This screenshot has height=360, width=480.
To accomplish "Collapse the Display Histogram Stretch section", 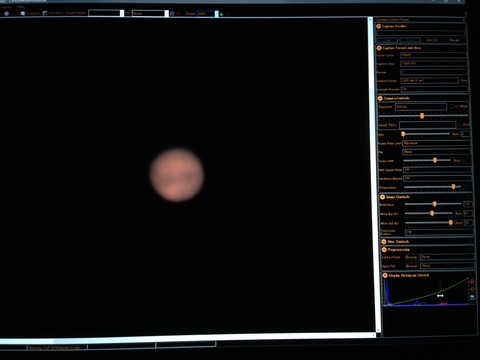I will [385, 276].
